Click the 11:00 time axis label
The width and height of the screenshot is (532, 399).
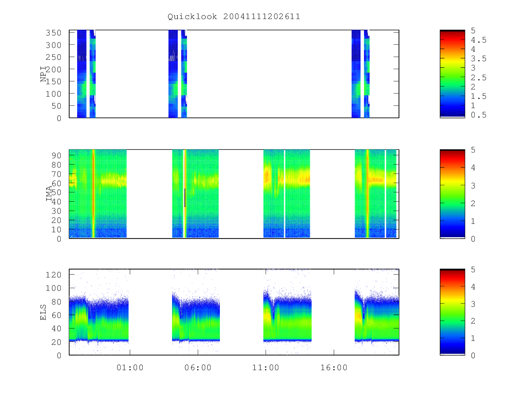pyautogui.click(x=266, y=368)
